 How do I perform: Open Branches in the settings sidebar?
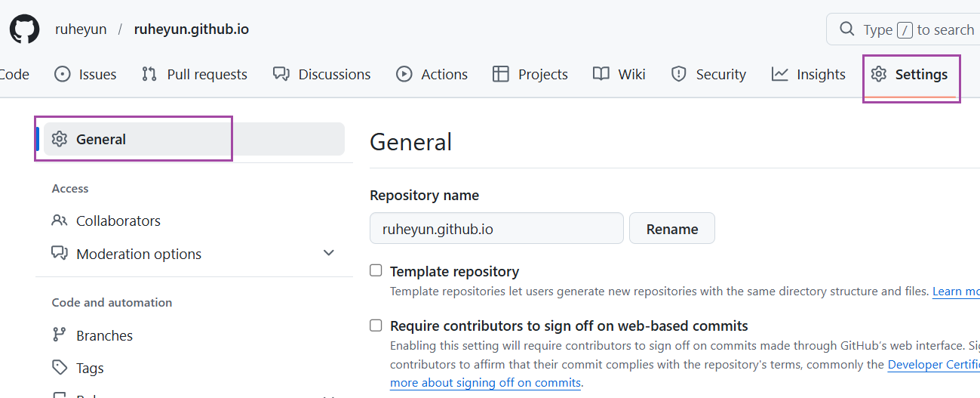104,335
